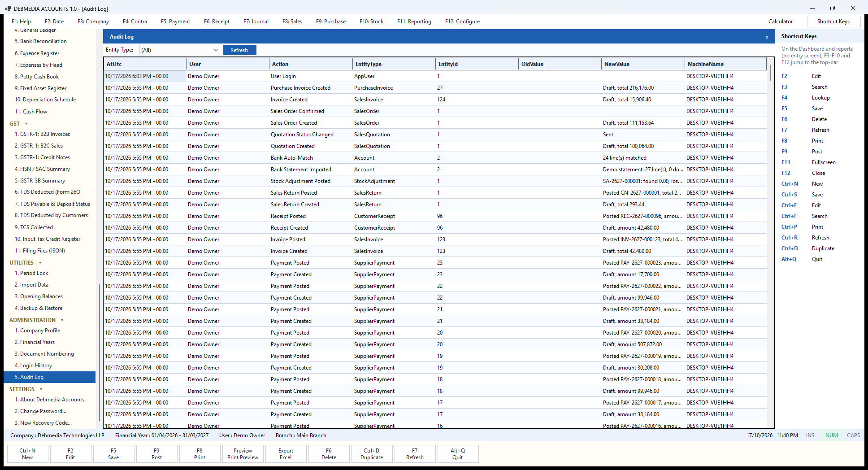The height and width of the screenshot is (470, 868).
Task: Select Audit Log in sidebar
Action: click(x=49, y=377)
